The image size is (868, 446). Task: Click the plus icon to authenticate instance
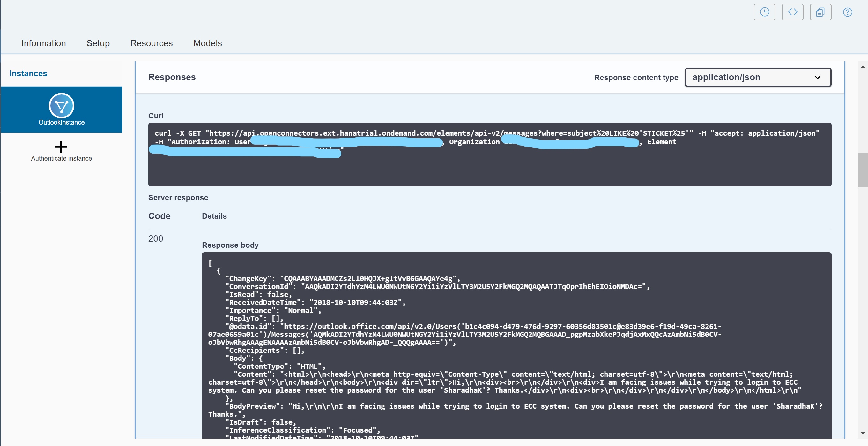[61, 147]
